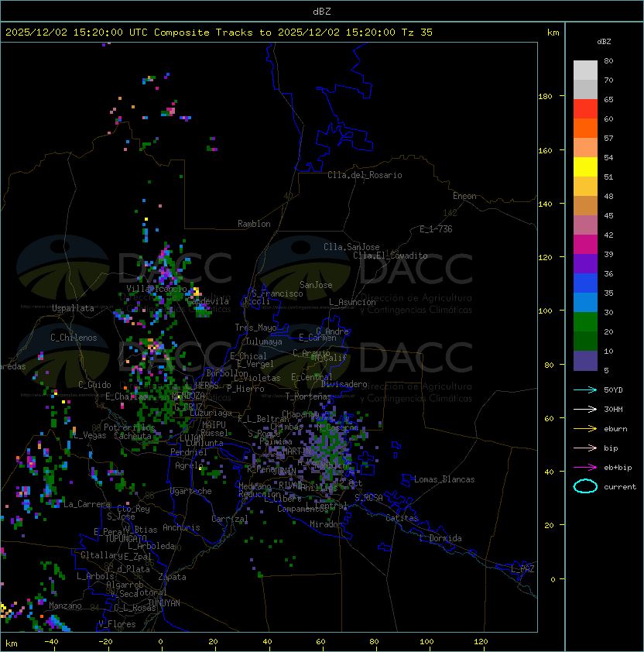644x652 pixels.
Task: Click the 'L_Dormida' map label
Action: click(x=440, y=538)
